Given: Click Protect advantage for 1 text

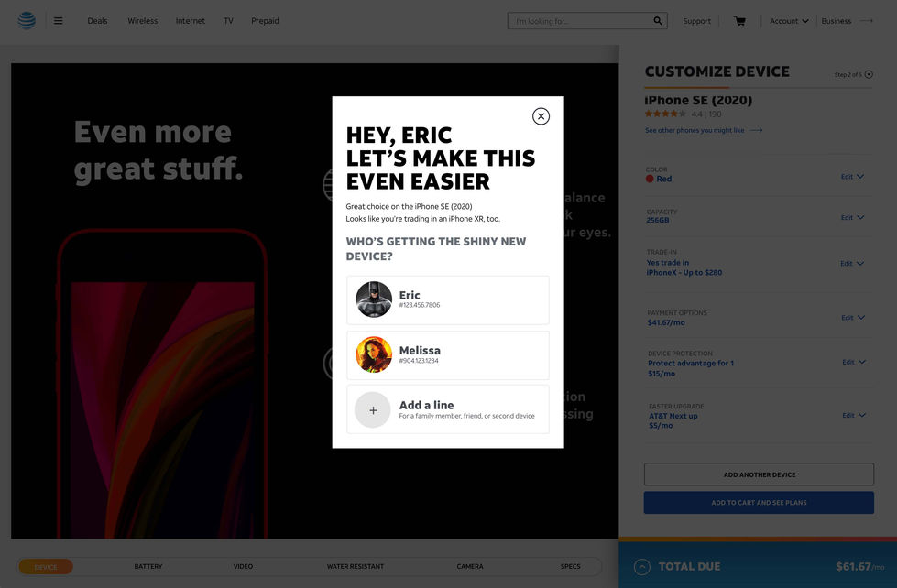Looking at the screenshot, I should [x=691, y=364].
